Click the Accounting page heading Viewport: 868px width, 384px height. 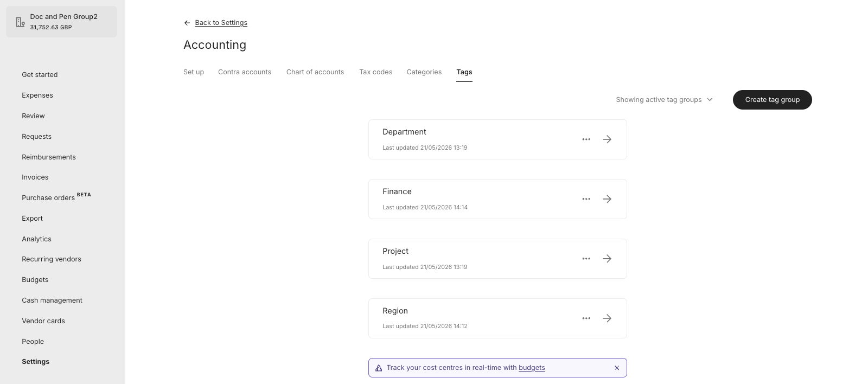coord(215,45)
